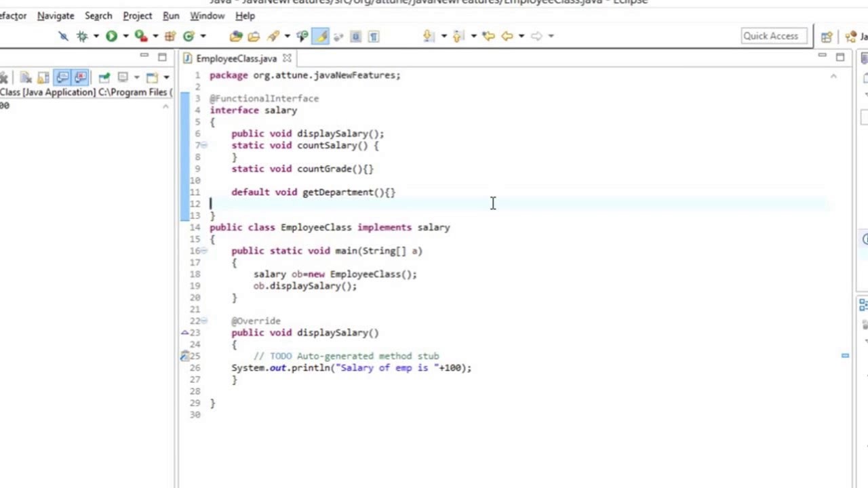Click the task marker on line 25
Viewport: 868px width, 488px height.
(184, 356)
